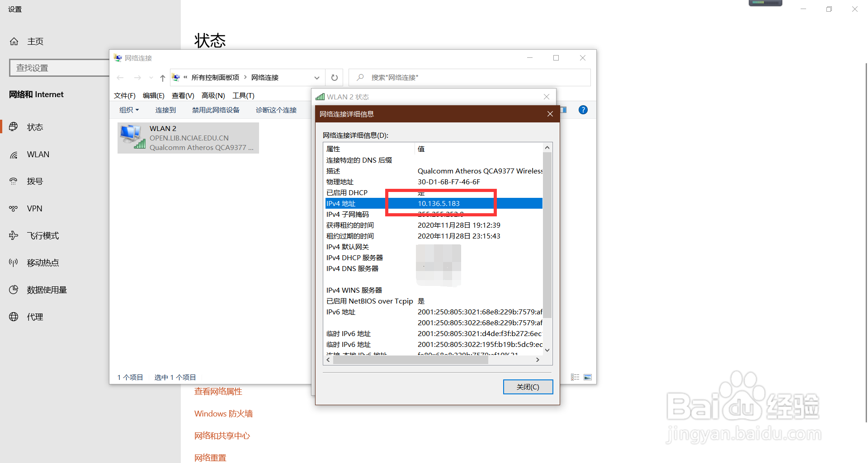Screen dimensions: 868x463
Task: Click the vertical scrollbar in details list
Action: tap(547, 235)
